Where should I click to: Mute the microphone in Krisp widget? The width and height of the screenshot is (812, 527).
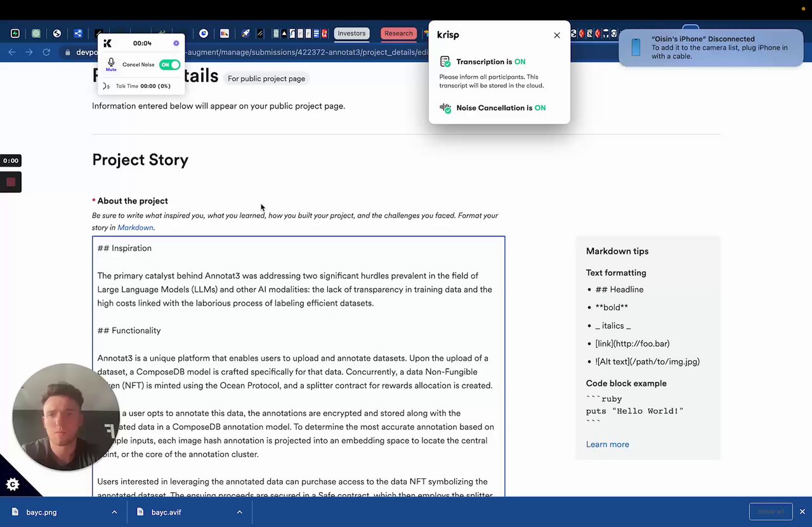point(111,64)
